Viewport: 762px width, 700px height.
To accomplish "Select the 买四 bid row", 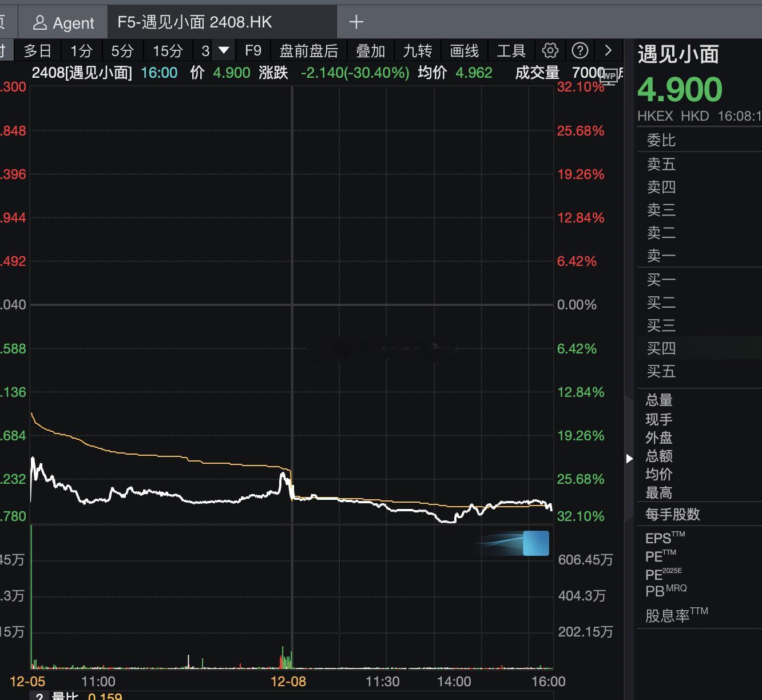I will click(700, 348).
